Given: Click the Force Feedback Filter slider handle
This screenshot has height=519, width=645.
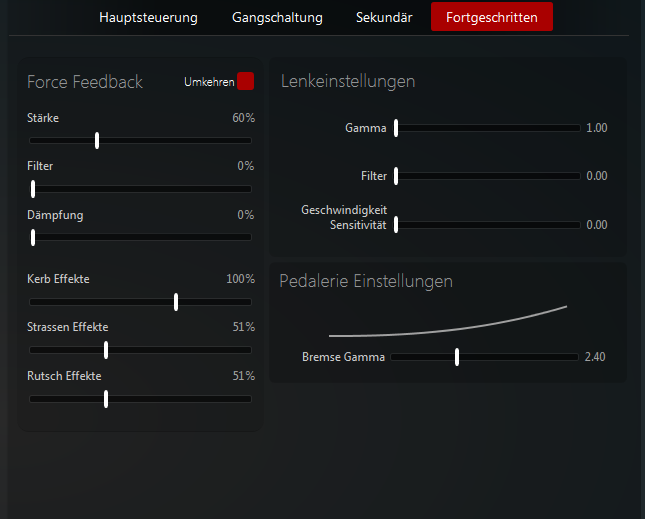Looking at the screenshot, I should pos(33,188).
